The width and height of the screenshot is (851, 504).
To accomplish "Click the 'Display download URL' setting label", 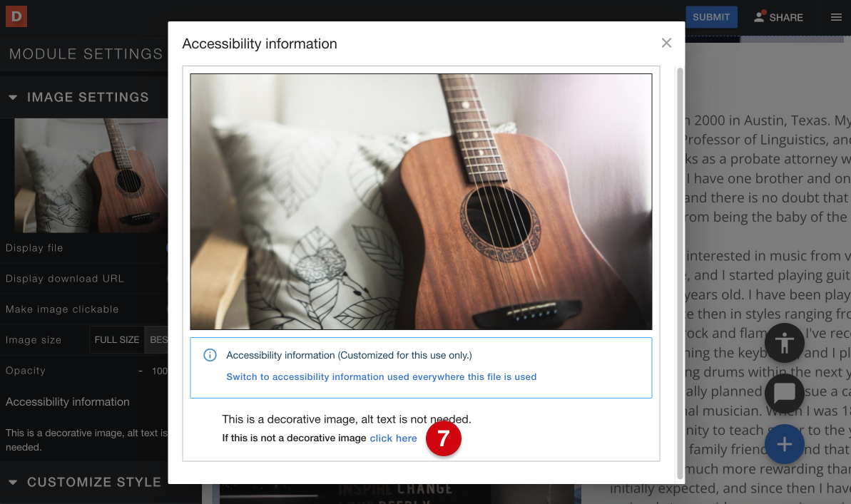I will 65,278.
